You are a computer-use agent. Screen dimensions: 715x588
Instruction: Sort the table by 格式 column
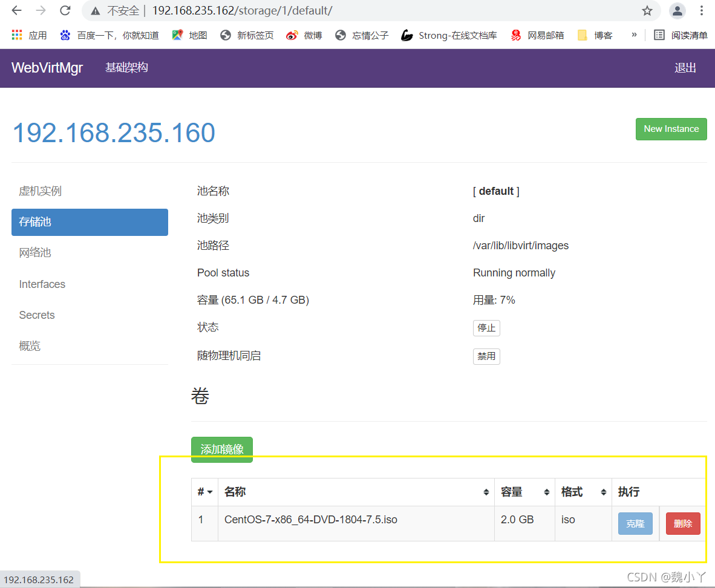583,492
